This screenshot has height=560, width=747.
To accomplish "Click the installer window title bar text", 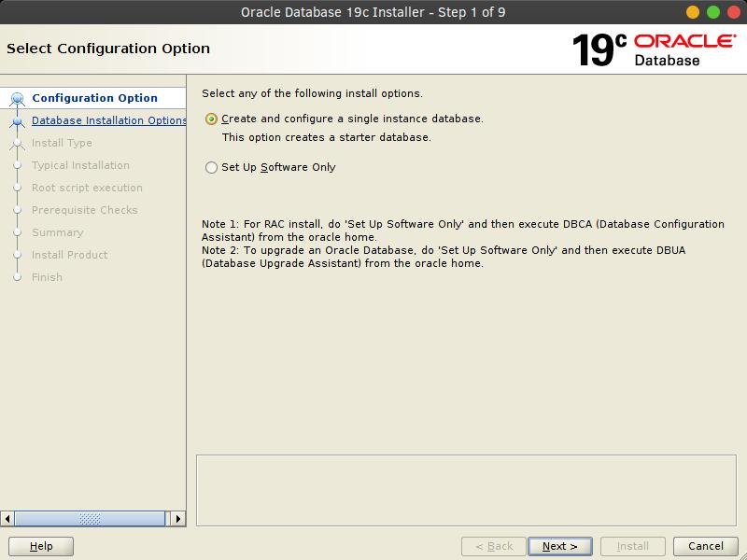I will click(x=373, y=12).
